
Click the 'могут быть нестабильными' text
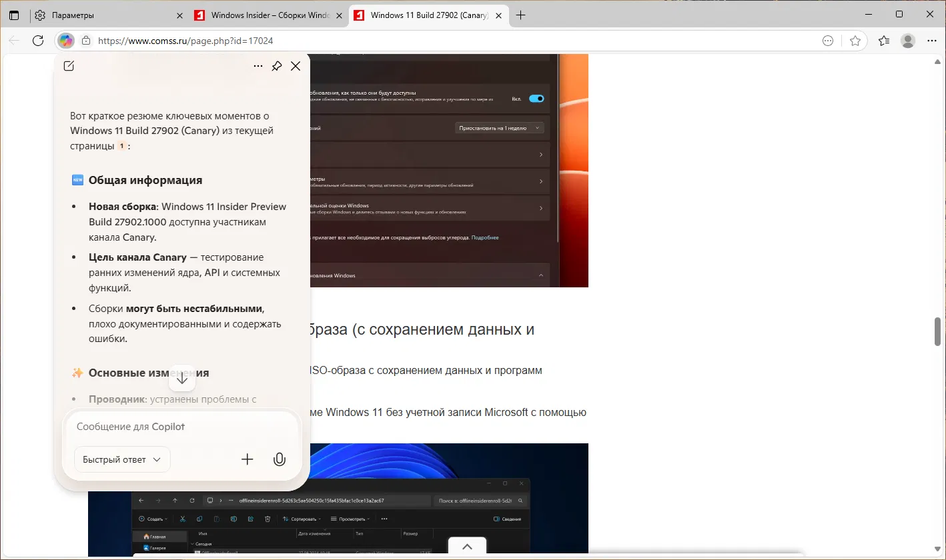coord(195,309)
